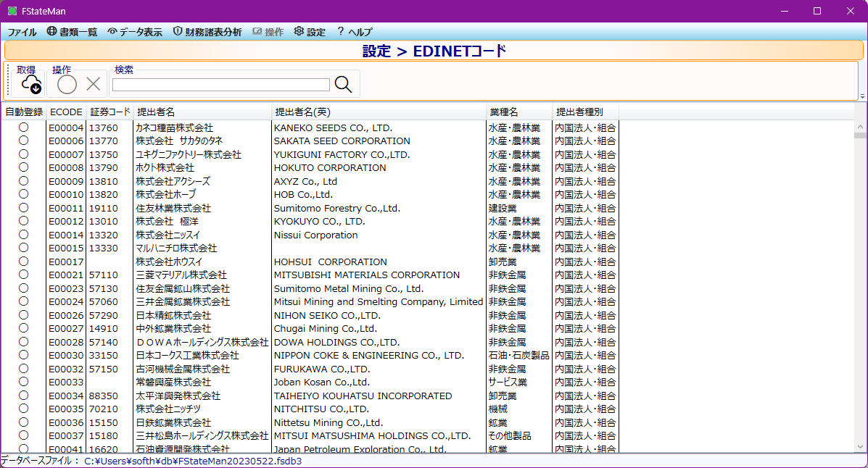
Task: Click the toolbar overflow arrow at the right edge
Action: [x=862, y=96]
